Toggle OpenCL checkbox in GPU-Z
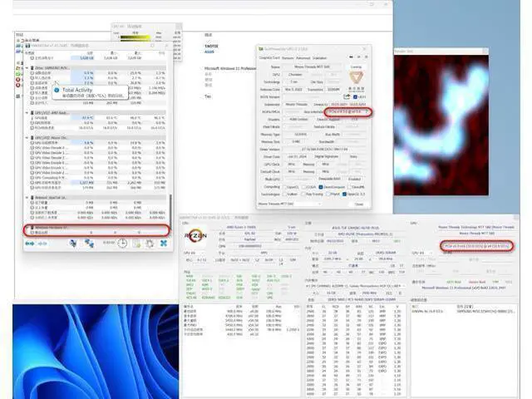 (284, 187)
